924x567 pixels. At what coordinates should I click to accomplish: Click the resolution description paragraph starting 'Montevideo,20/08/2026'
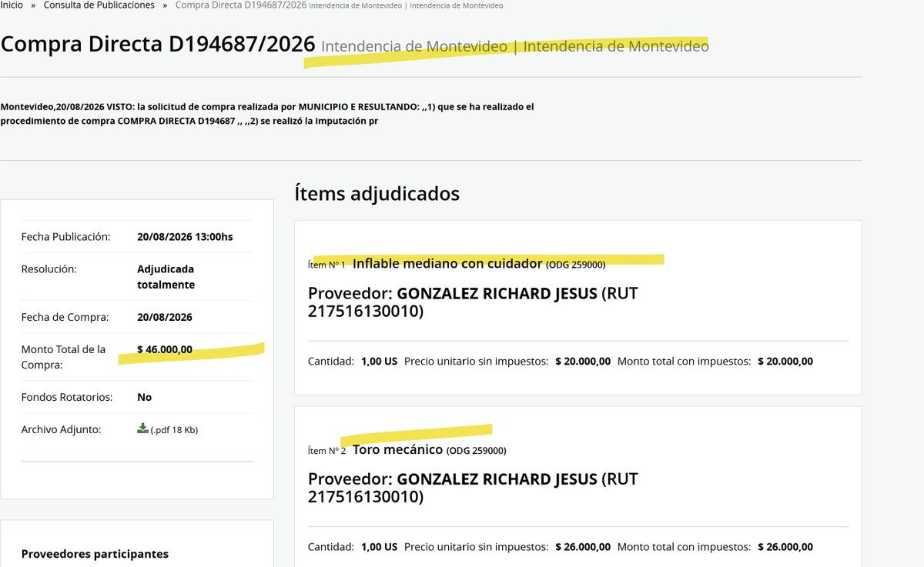[x=267, y=114]
